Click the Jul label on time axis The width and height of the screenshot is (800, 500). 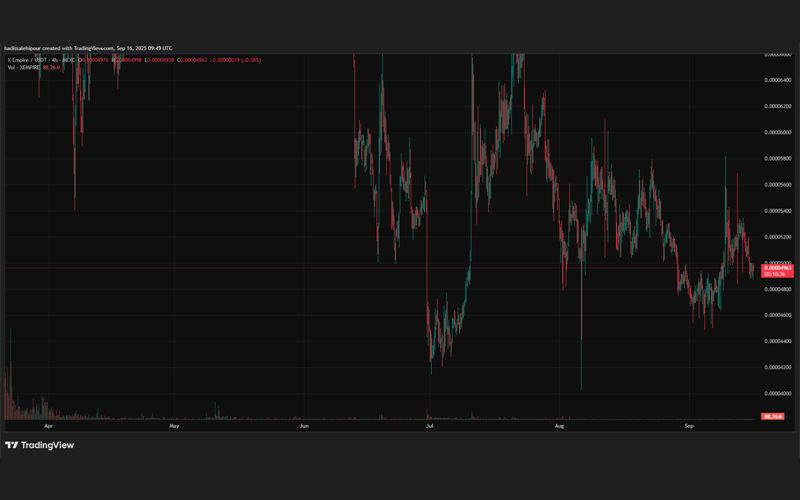click(x=430, y=426)
